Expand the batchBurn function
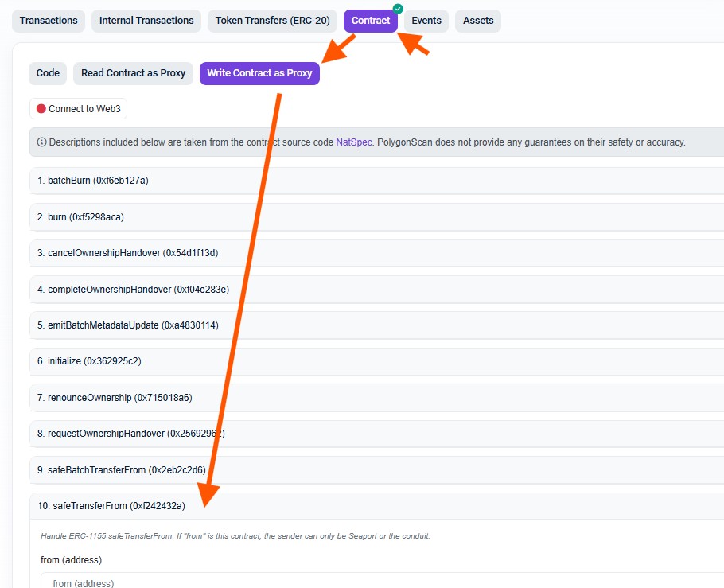Viewport: 724px width, 588px height. click(92, 181)
